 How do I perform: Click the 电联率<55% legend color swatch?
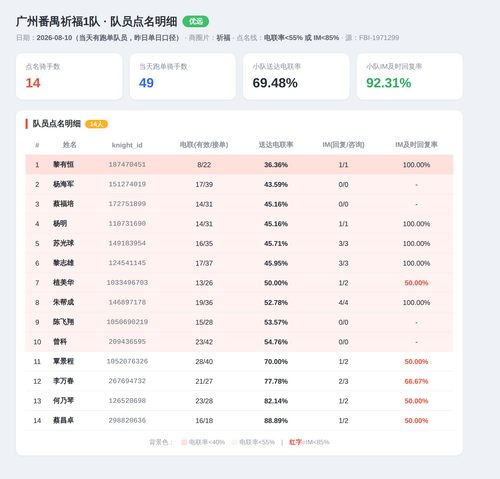point(234,442)
